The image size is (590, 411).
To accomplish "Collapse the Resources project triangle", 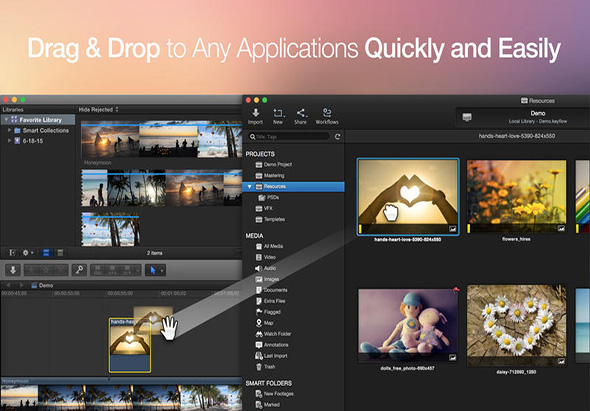I will click(249, 186).
